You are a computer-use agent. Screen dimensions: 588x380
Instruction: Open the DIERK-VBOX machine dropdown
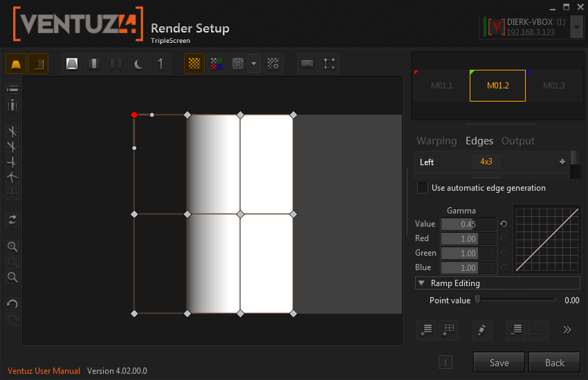(x=577, y=28)
